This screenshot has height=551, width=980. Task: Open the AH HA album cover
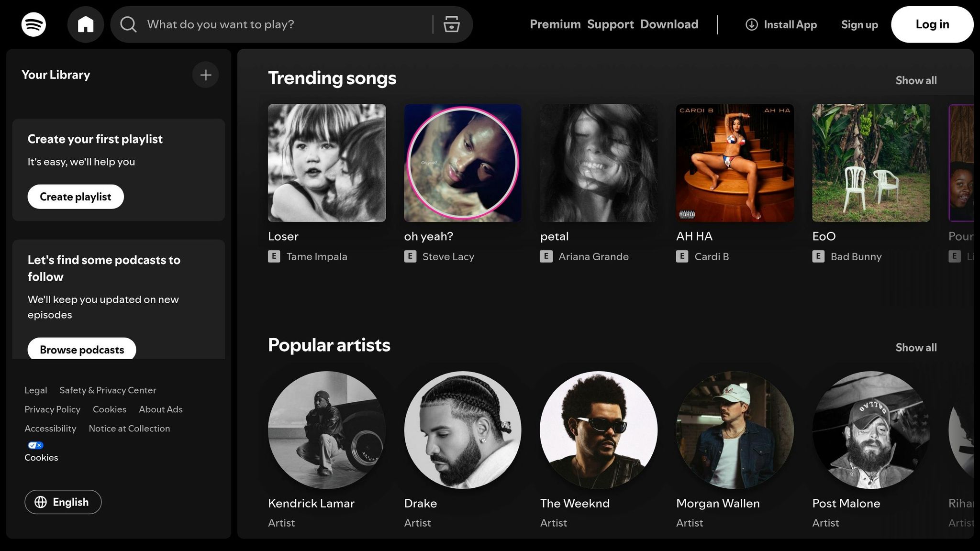735,163
